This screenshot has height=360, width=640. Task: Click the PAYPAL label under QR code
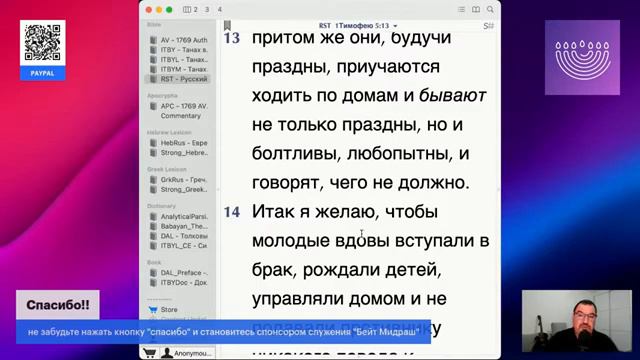42,73
